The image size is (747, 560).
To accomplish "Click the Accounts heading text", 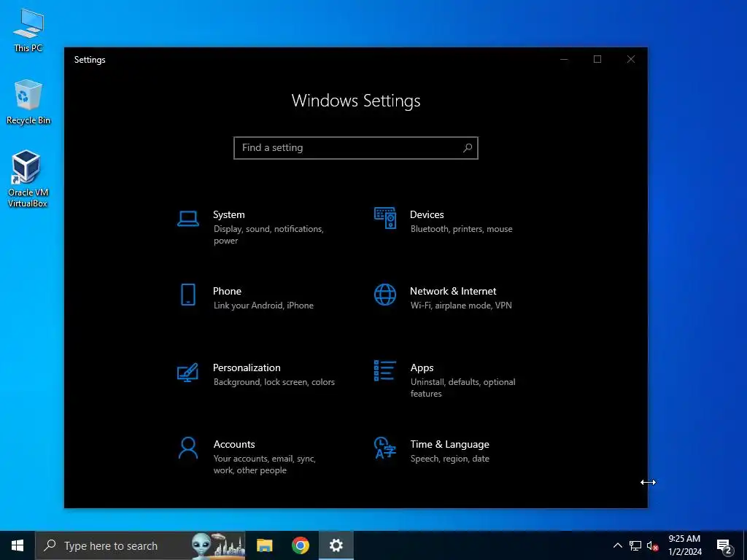I will pyautogui.click(x=234, y=444).
